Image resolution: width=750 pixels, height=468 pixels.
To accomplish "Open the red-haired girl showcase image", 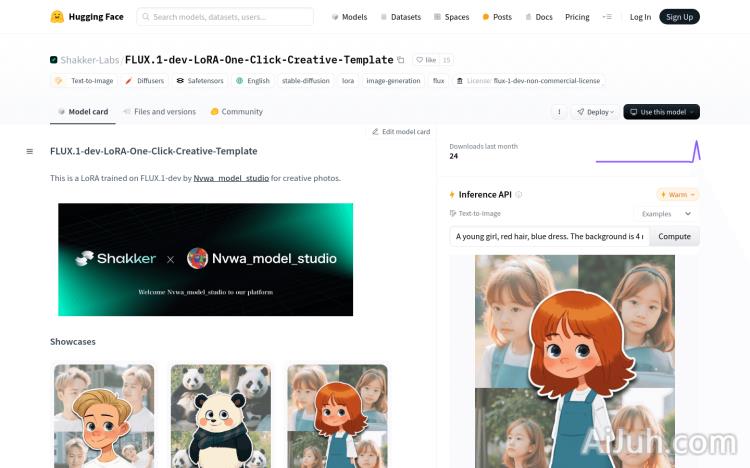I will coord(337,416).
